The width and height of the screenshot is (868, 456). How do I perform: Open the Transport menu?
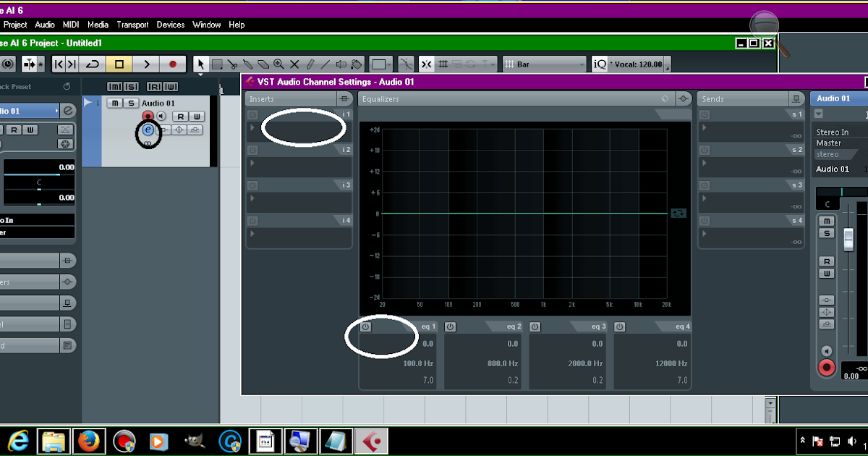tap(132, 24)
